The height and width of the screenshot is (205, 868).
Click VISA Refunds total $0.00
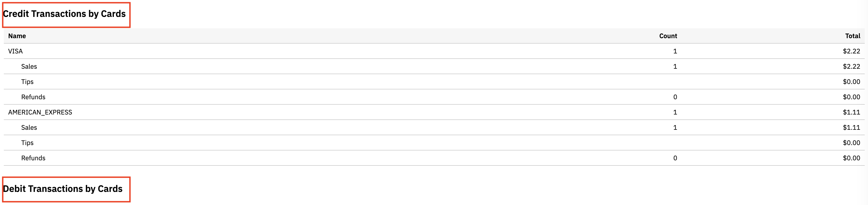tap(851, 97)
